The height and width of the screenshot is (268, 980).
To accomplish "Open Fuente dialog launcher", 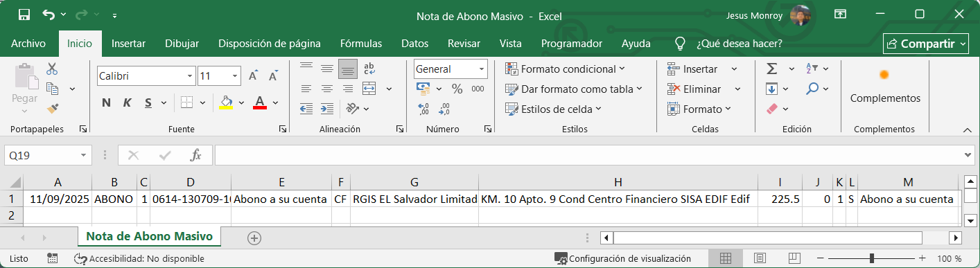I will 283,129.
